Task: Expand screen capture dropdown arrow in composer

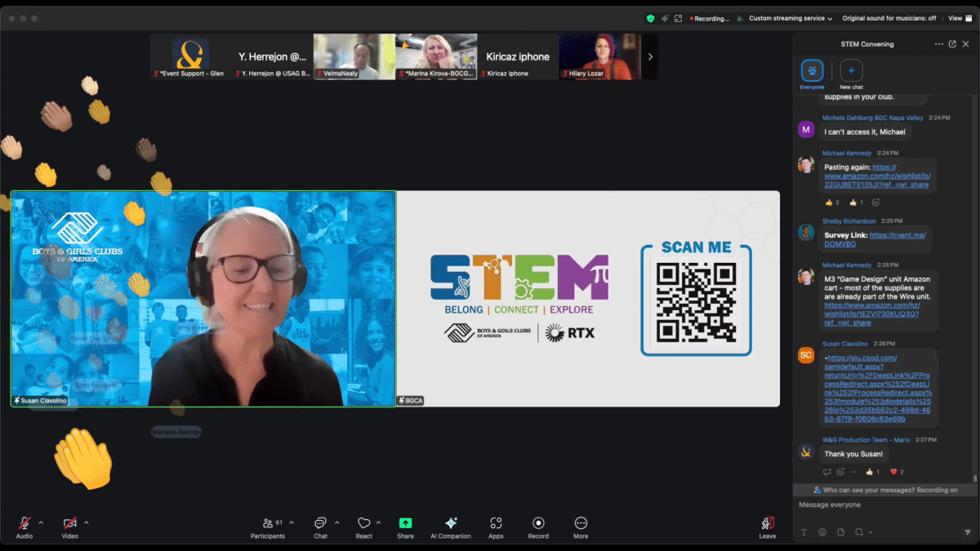Action: [x=871, y=532]
